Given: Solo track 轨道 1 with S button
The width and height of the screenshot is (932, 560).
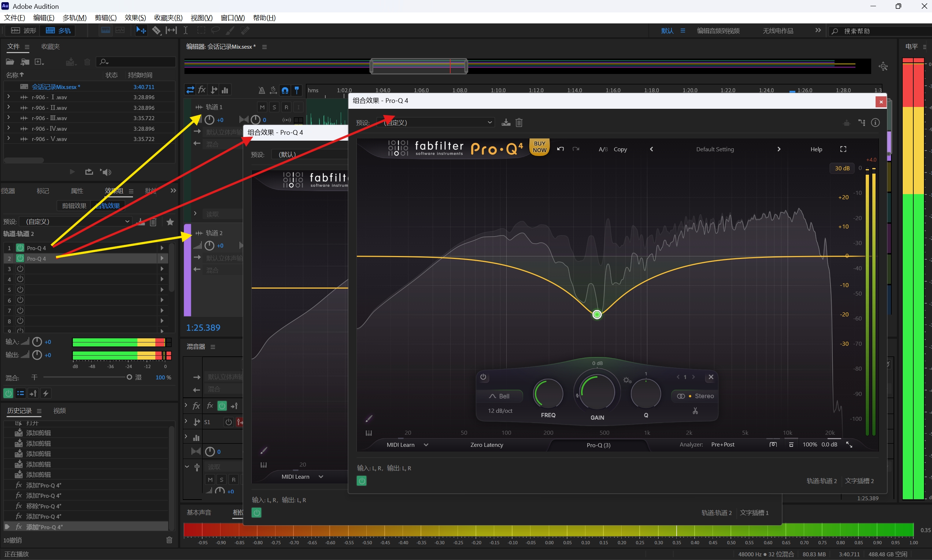Looking at the screenshot, I should (274, 107).
